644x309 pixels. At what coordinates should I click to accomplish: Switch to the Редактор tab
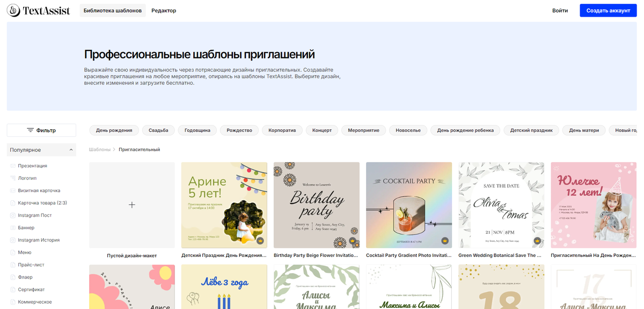(164, 11)
